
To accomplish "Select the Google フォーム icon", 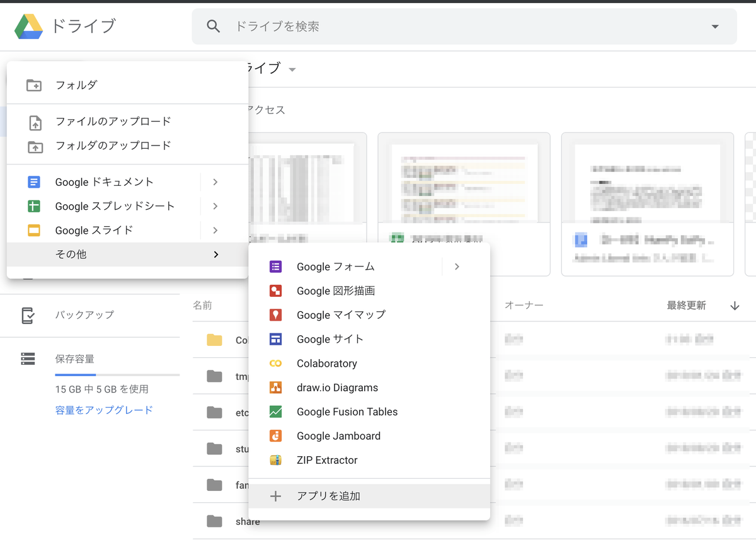I will coord(275,267).
